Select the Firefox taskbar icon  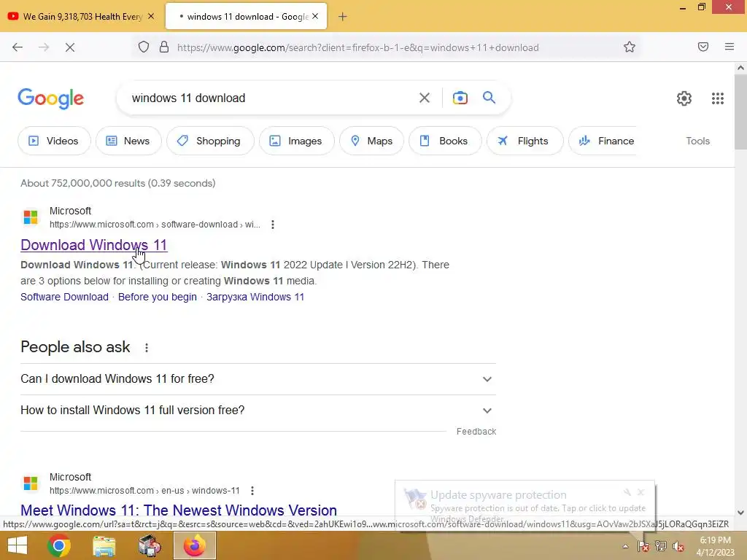[194, 545]
